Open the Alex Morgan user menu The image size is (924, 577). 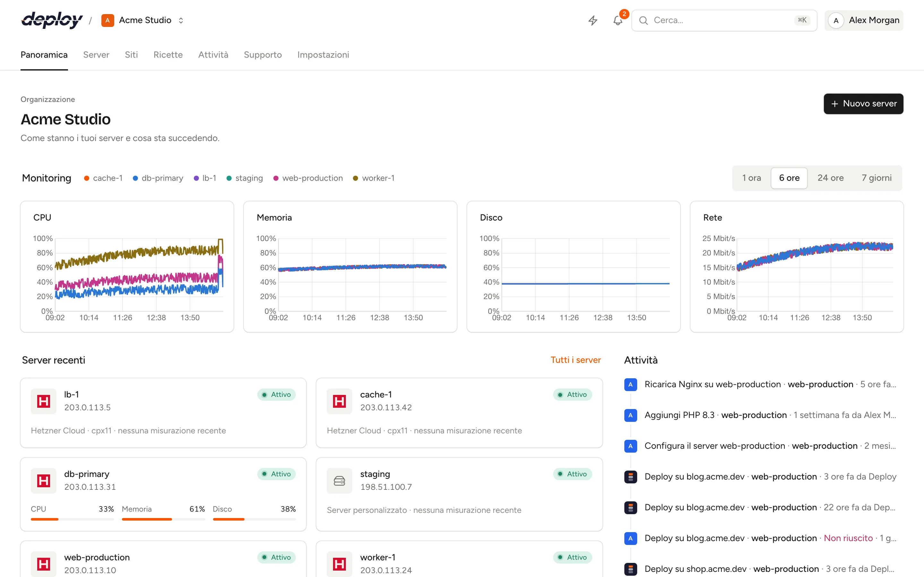tap(864, 20)
